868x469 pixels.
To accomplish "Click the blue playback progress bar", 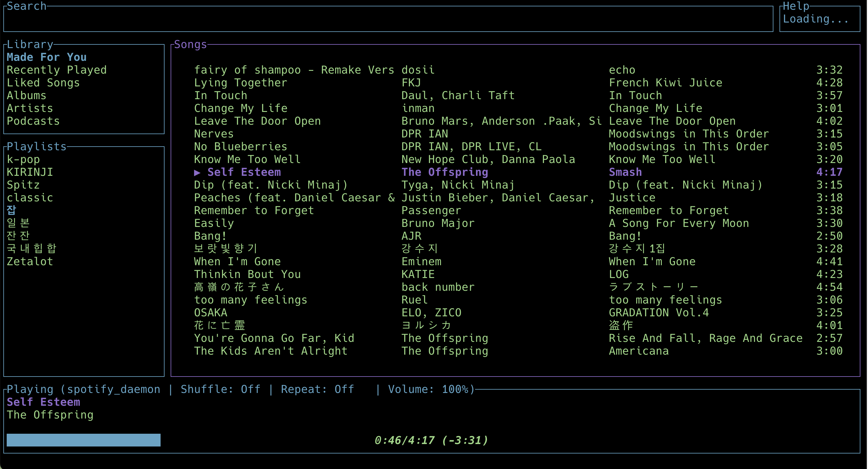I will click(x=83, y=440).
